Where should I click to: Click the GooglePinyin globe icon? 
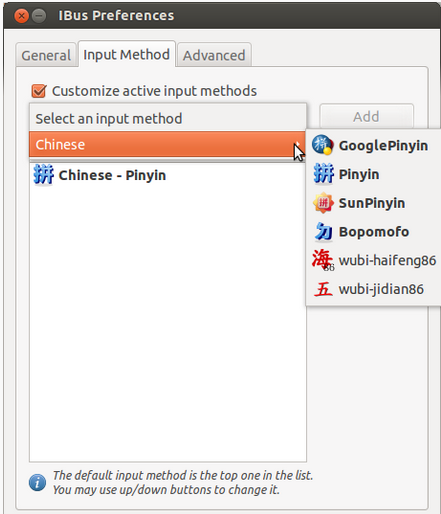point(323,145)
